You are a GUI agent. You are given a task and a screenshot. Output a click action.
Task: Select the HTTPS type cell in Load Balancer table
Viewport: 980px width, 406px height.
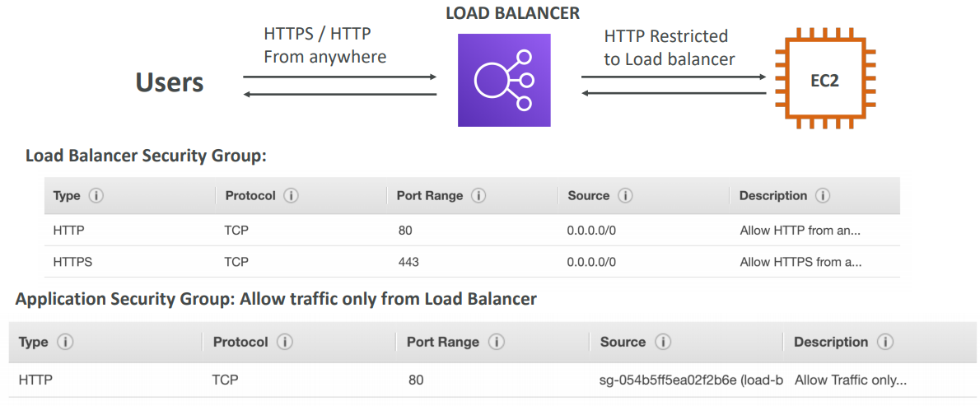click(x=73, y=262)
